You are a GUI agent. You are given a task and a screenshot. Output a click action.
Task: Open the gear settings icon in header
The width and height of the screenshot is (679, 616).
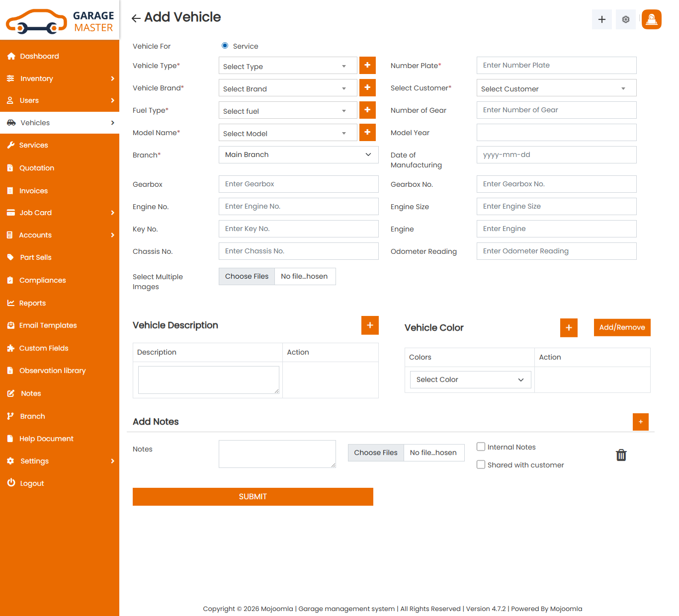(x=625, y=19)
